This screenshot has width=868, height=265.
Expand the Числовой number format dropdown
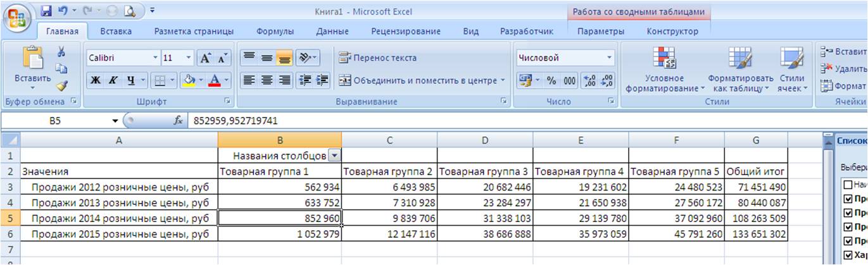(610, 58)
